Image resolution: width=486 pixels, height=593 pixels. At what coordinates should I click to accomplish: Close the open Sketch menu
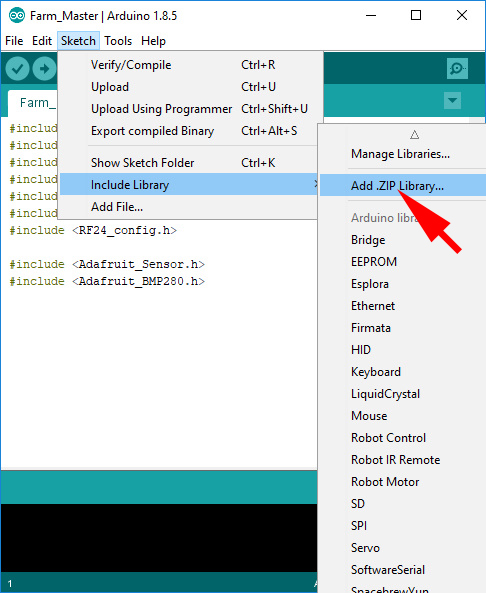coord(78,40)
